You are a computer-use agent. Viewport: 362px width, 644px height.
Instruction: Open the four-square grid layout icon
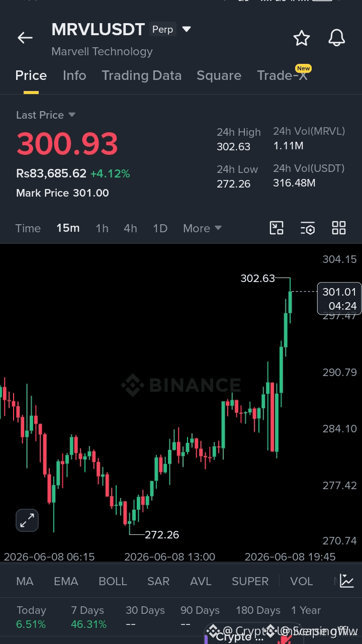click(x=339, y=228)
